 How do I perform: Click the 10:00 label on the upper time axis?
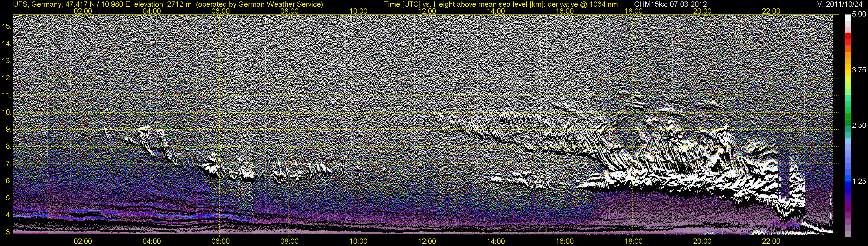[x=358, y=11]
